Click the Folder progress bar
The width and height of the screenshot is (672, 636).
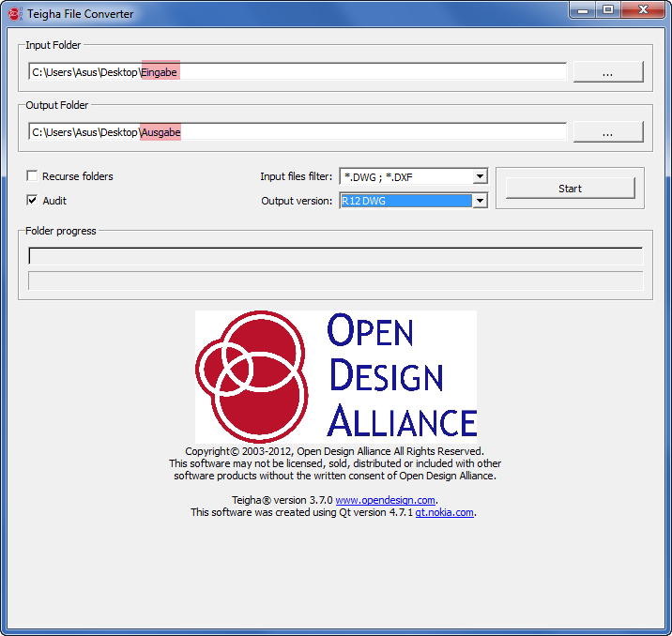tap(336, 256)
